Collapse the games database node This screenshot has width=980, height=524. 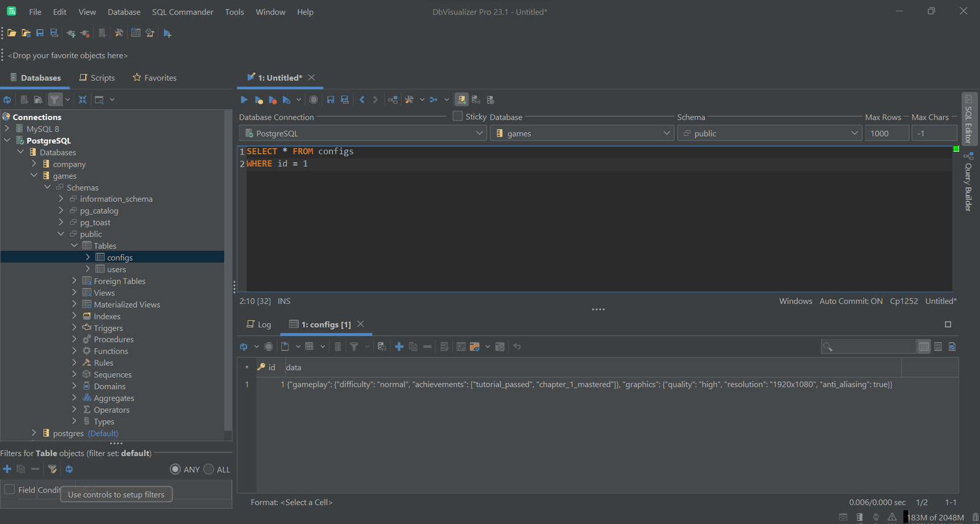coord(34,175)
